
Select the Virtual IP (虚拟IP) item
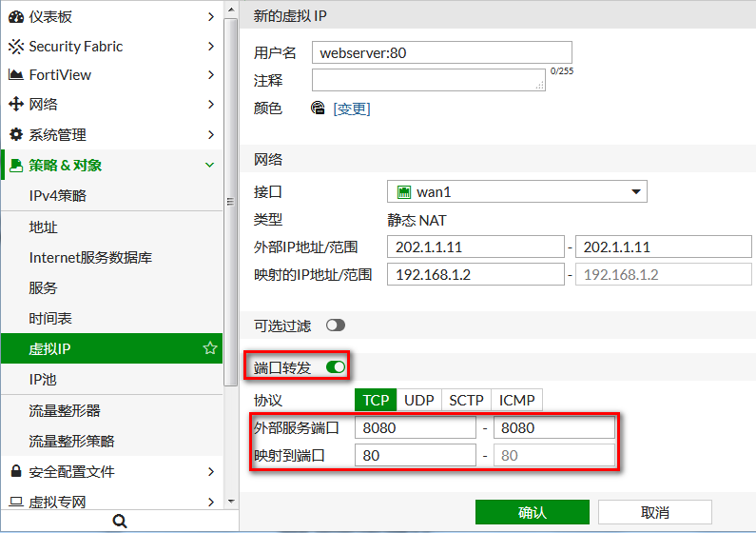click(x=112, y=348)
